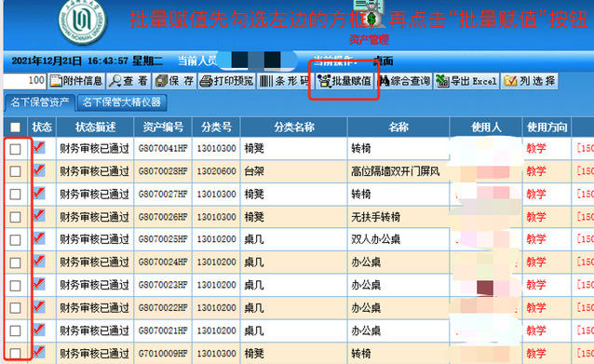This screenshot has height=364, width=594.
Task: Toggle the select-all checkbox in header
Action: (15, 128)
